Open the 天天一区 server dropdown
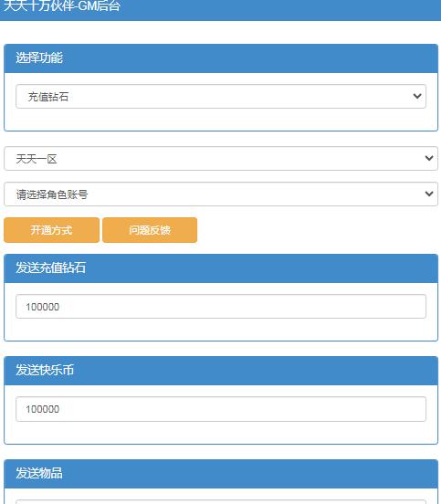This screenshot has width=441, height=504. (221, 159)
